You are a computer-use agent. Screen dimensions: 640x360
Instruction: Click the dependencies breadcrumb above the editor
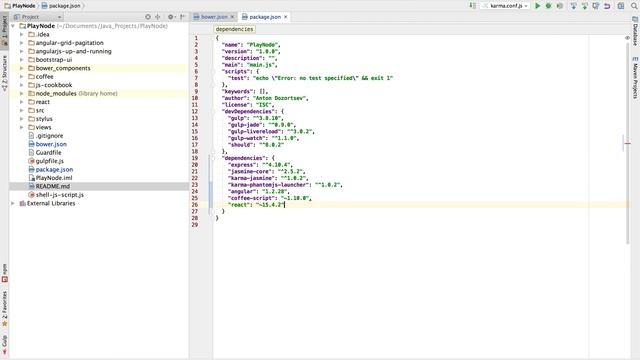tap(234, 29)
